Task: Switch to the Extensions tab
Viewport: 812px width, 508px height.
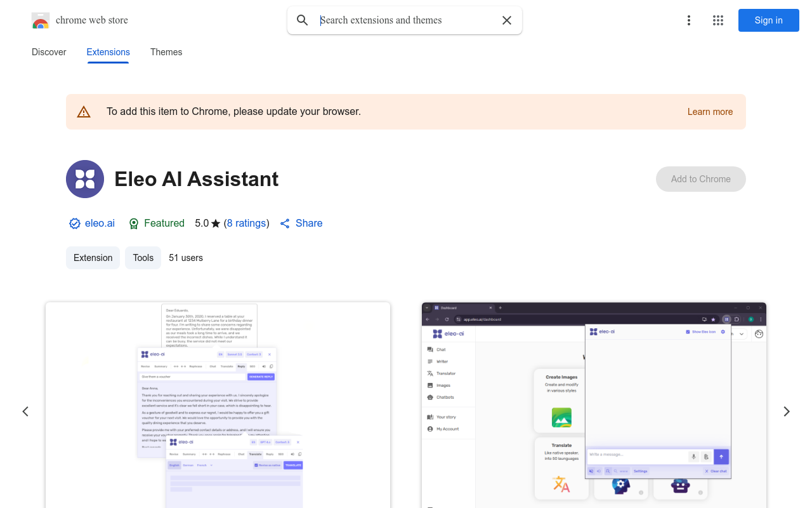Action: pyautogui.click(x=108, y=52)
